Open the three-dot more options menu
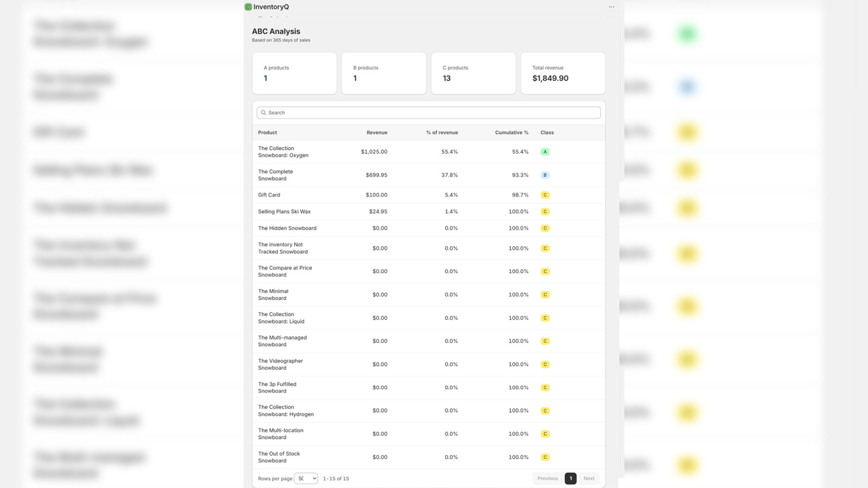Image resolution: width=868 pixels, height=488 pixels. pyautogui.click(x=611, y=7)
